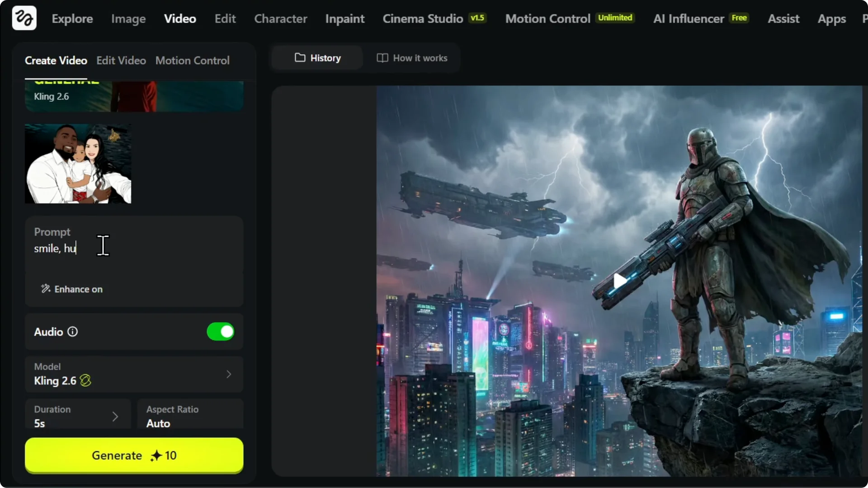Click the Generate button

click(x=117, y=455)
